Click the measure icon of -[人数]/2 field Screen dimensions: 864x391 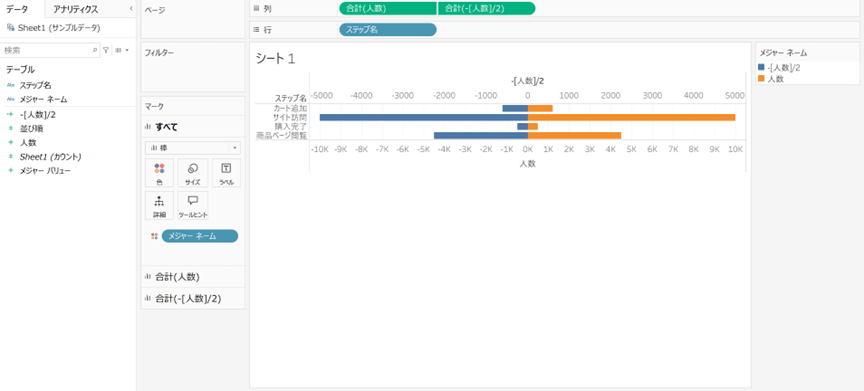pos(10,115)
